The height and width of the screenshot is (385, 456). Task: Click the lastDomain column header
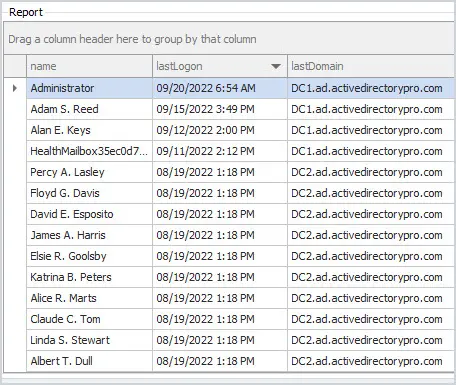[371, 66]
